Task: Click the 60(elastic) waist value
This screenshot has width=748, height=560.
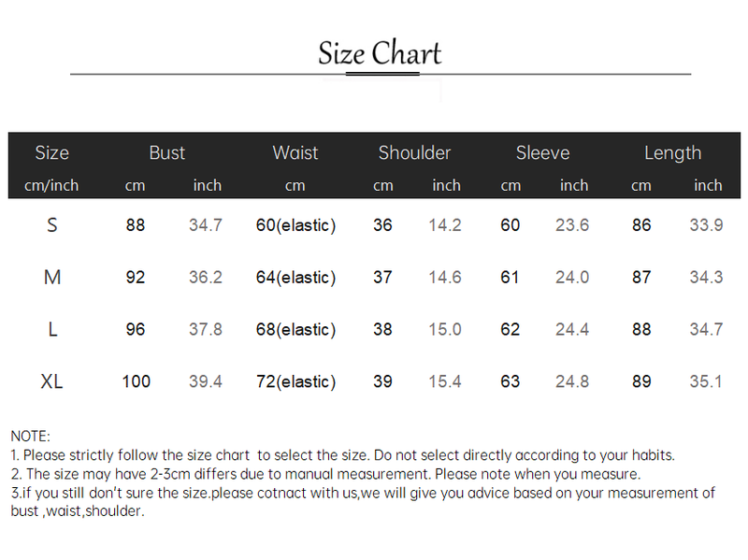Action: [295, 225]
